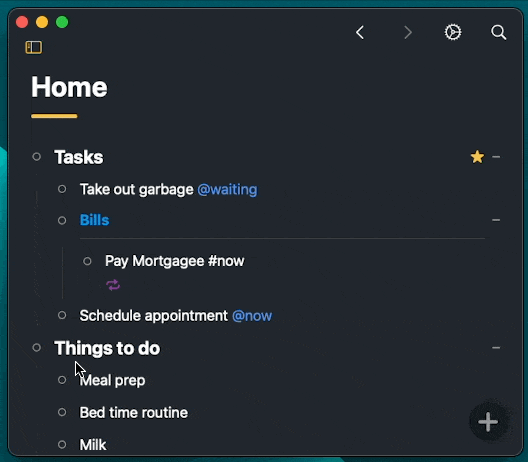
Task: Open the @now tag on Schedule appointment
Action: coord(252,316)
